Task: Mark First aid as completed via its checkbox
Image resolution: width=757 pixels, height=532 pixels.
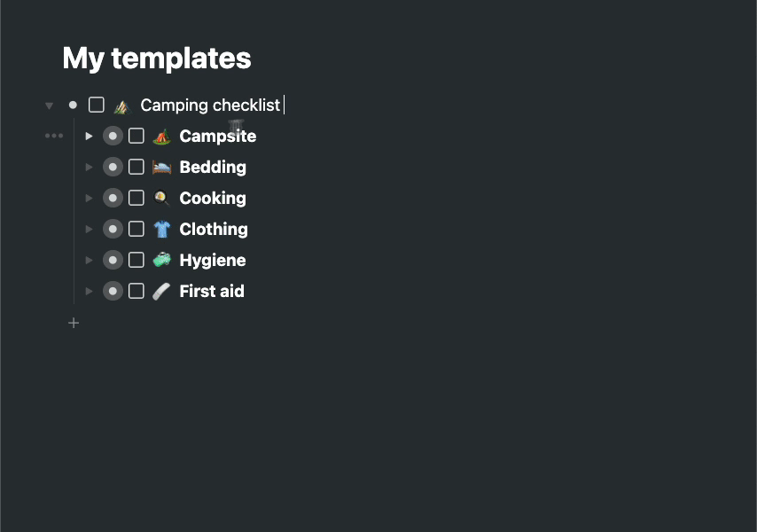Action: (x=136, y=291)
